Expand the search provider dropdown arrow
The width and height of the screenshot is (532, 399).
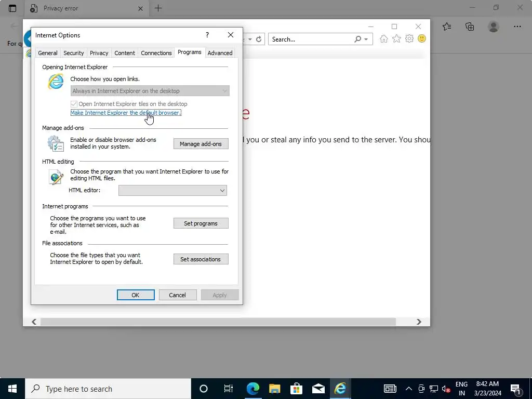coord(366,39)
